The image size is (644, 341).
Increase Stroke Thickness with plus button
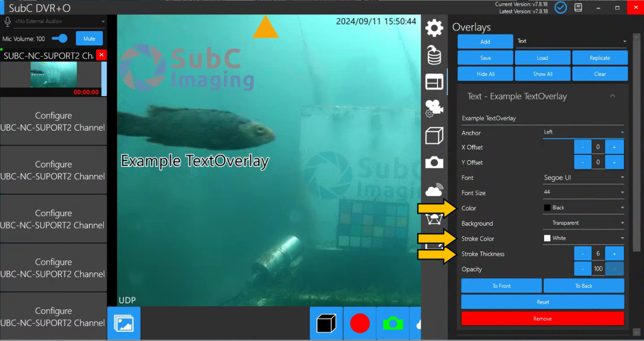click(x=615, y=254)
